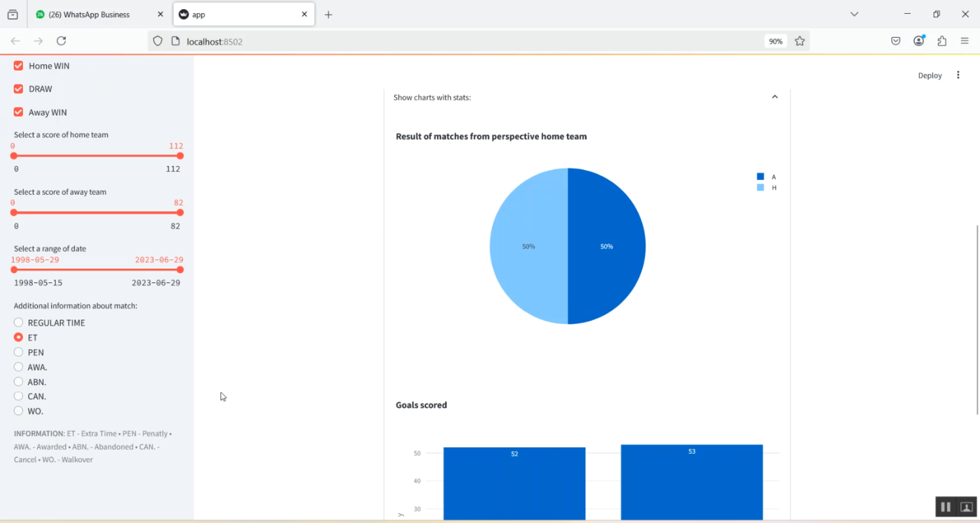This screenshot has width=980, height=523.
Task: Select the REGULAR TIME radio option
Action: (x=18, y=322)
